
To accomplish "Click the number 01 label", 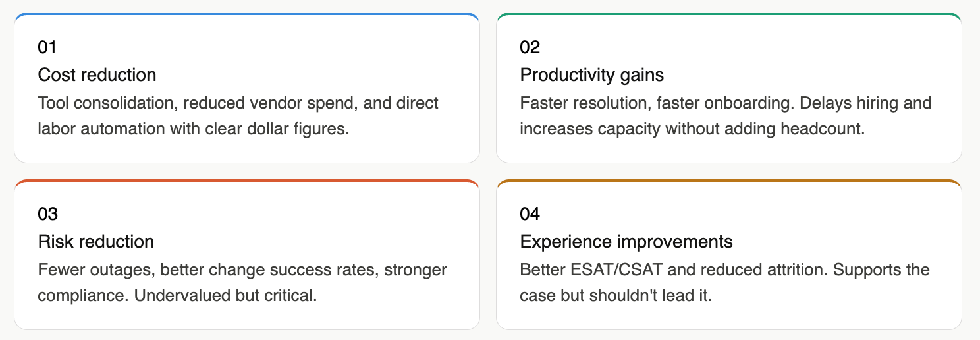I will [x=47, y=47].
